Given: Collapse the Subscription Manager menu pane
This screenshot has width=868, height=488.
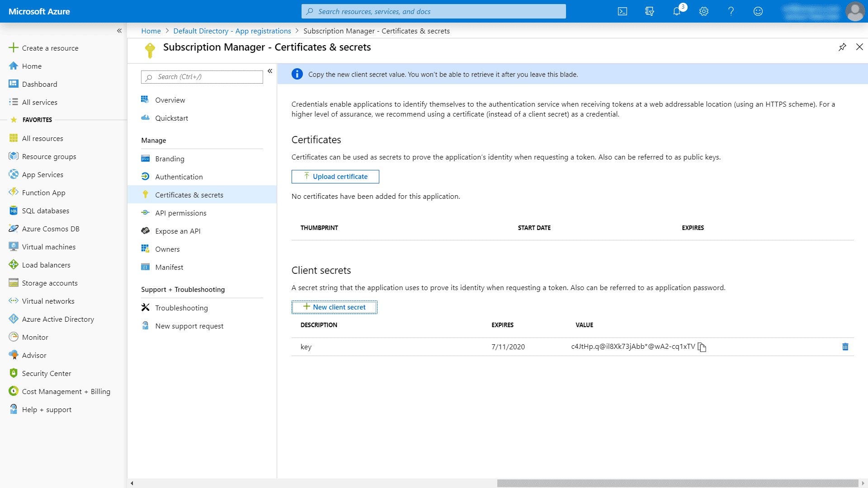Looking at the screenshot, I should (270, 71).
